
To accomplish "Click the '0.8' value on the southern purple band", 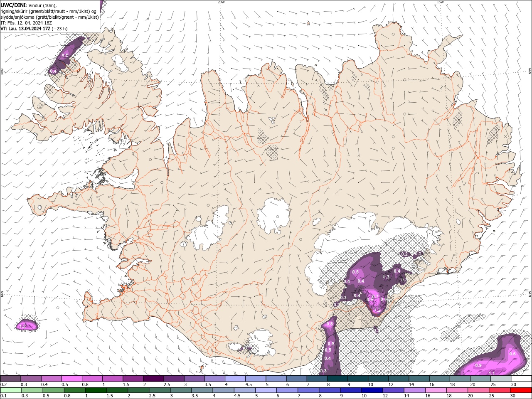I will tap(330, 324).
